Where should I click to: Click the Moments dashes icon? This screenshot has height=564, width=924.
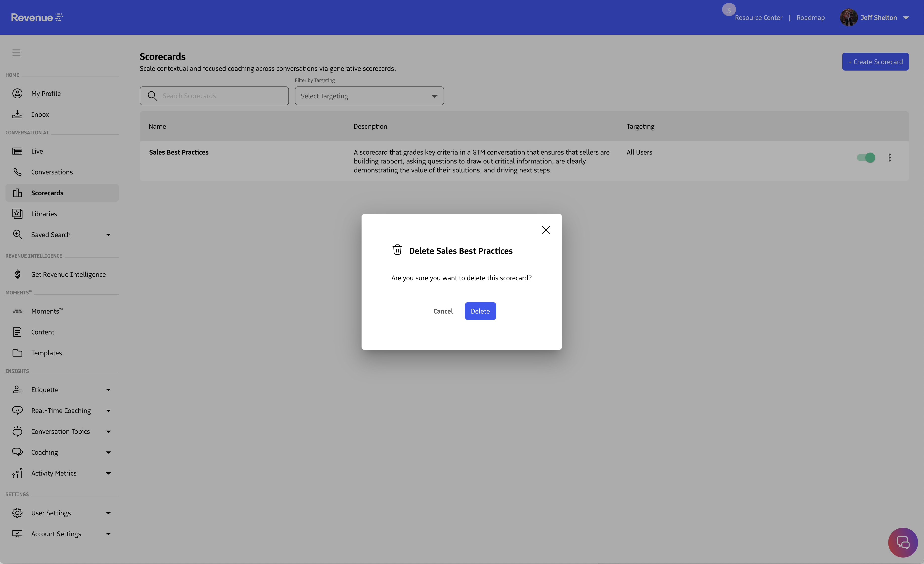tap(17, 311)
